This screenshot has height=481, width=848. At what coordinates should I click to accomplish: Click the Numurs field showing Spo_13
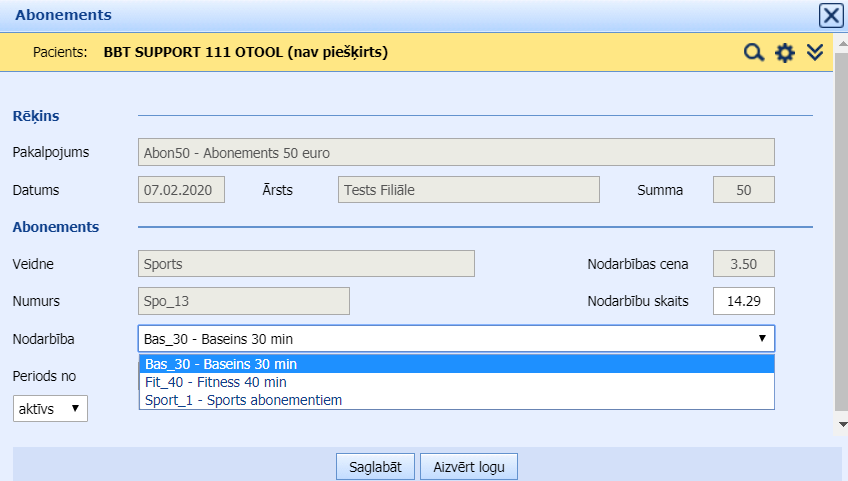pos(243,301)
